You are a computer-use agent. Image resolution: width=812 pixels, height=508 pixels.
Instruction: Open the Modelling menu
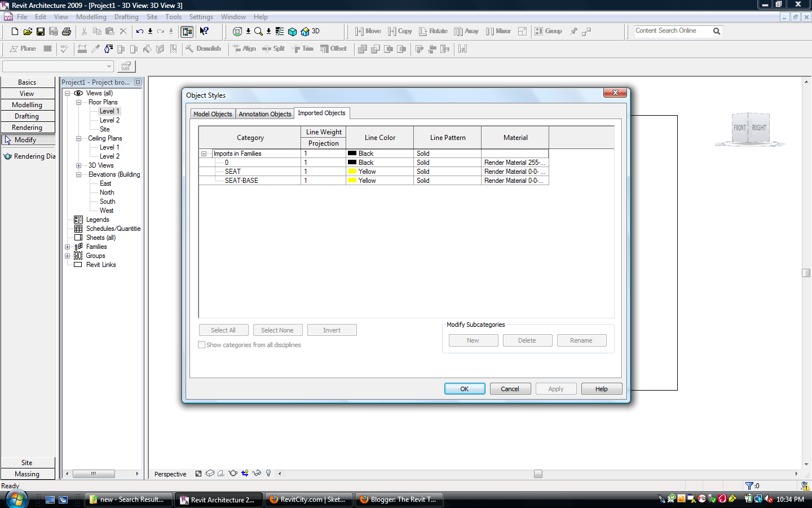tap(91, 17)
